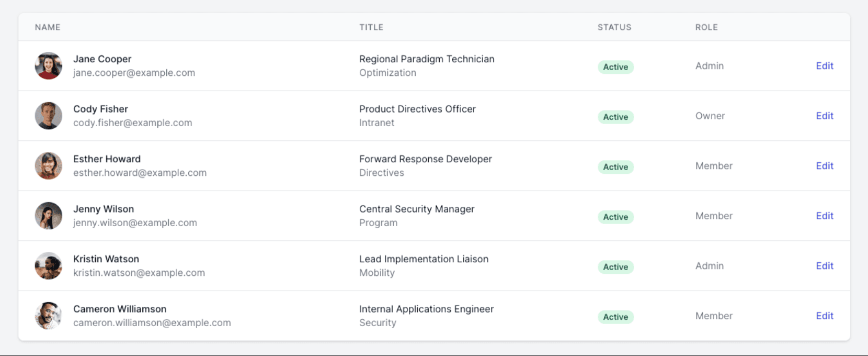868x356 pixels.
Task: Click Jane Cooper's profile avatar
Action: coord(49,66)
